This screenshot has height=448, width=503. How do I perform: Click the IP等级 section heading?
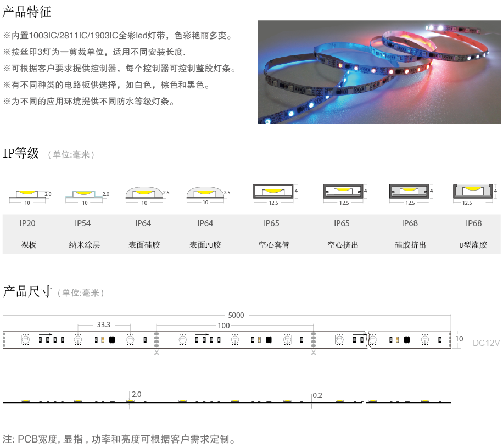click(21, 154)
